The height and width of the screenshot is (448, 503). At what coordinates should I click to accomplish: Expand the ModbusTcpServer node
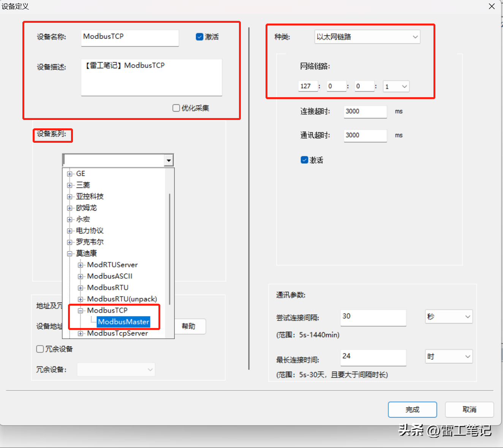pos(80,333)
